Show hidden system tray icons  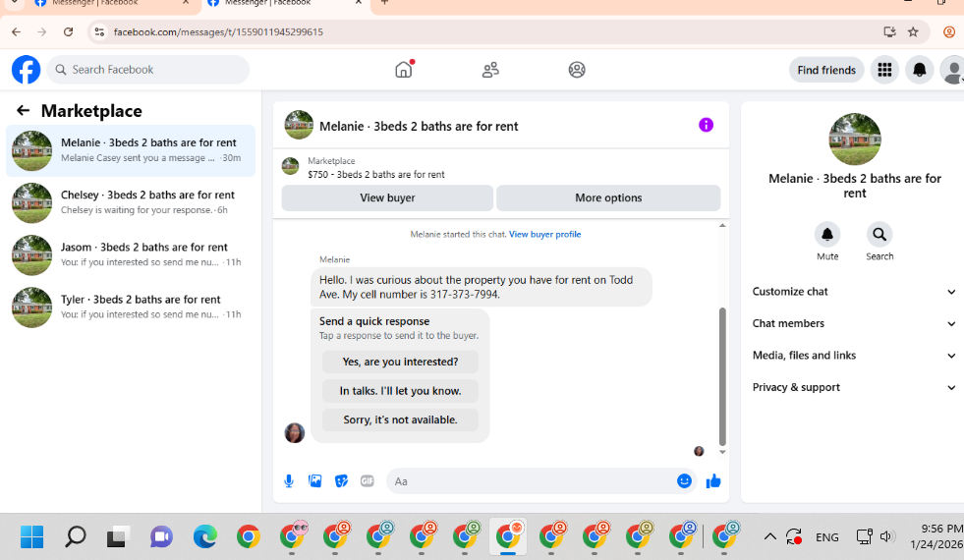point(769,536)
